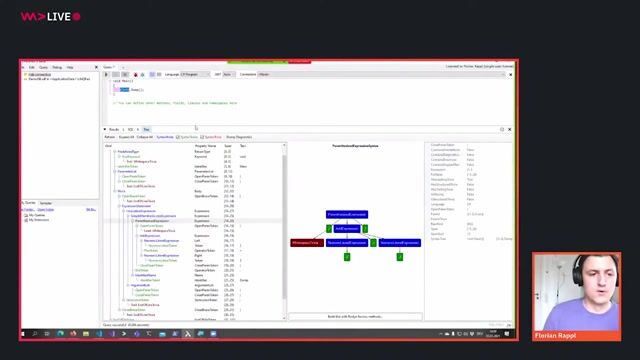
Task: Select blue ParenthesizedExpression graph node
Action: pyautogui.click(x=347, y=215)
